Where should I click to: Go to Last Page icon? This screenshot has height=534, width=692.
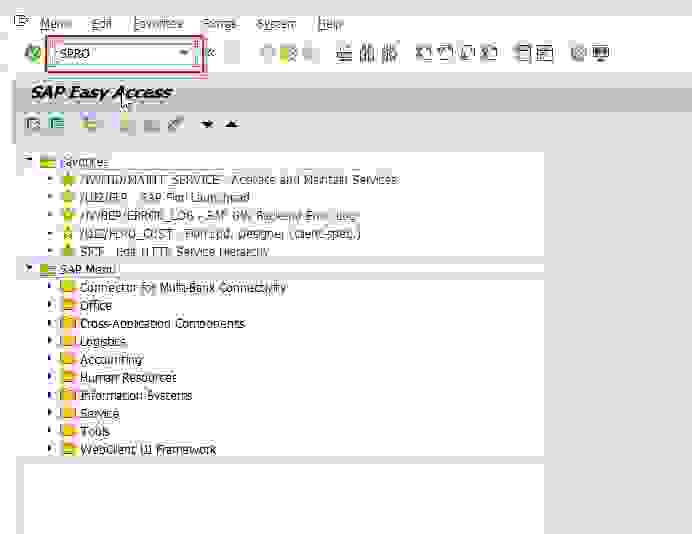point(489,53)
